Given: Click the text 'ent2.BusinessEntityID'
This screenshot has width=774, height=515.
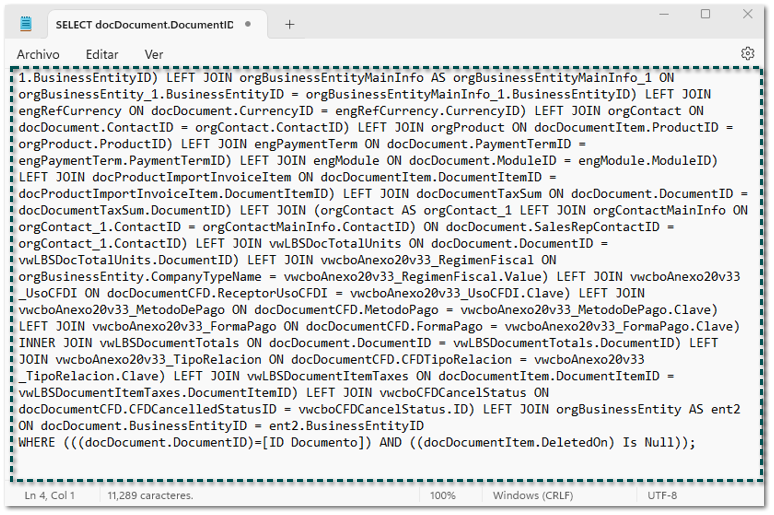Looking at the screenshot, I should tap(346, 426).
